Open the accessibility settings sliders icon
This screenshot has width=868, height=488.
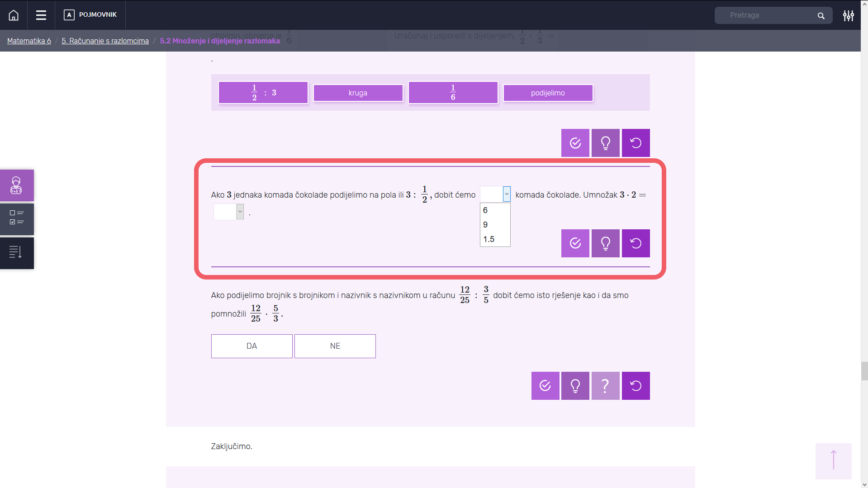(848, 15)
